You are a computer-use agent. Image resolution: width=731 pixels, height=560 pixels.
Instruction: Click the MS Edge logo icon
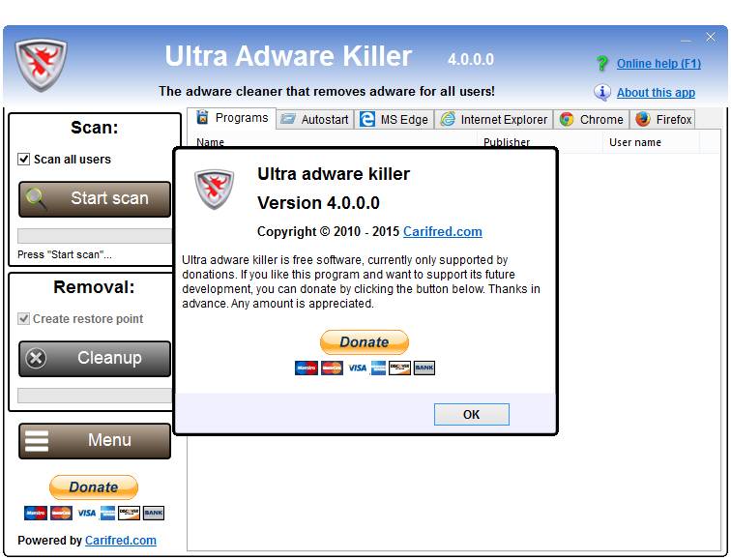(366, 119)
